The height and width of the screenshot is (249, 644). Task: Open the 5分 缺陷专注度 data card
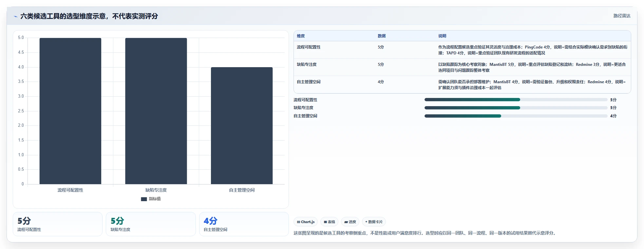point(151,224)
